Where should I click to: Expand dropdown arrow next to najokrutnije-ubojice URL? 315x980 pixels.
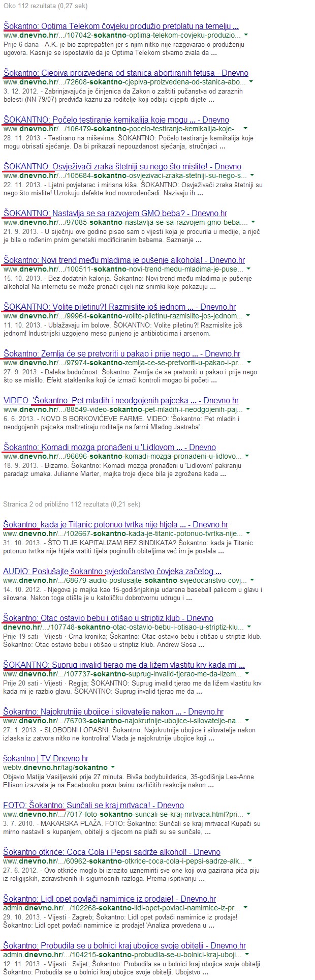[x=247, y=722]
